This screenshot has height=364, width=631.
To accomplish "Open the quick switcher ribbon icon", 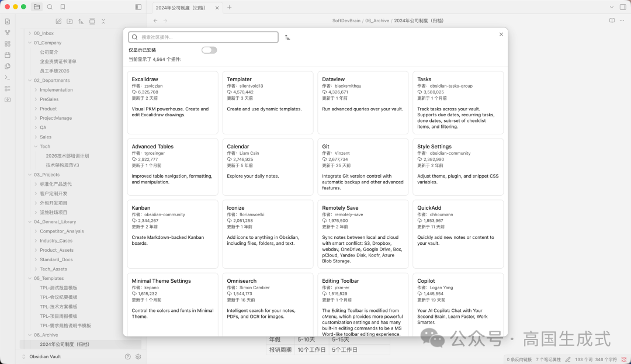I will point(8,21).
